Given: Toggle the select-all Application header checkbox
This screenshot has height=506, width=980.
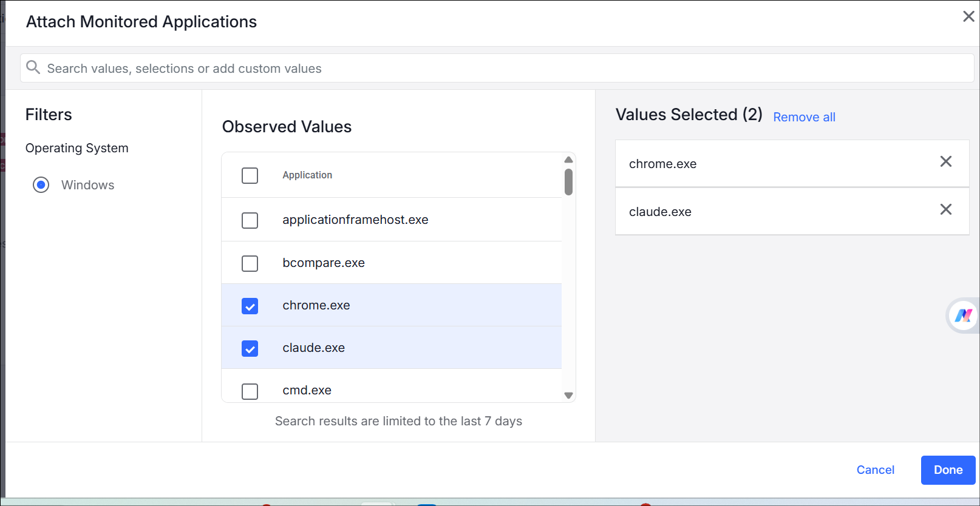Looking at the screenshot, I should (250, 175).
